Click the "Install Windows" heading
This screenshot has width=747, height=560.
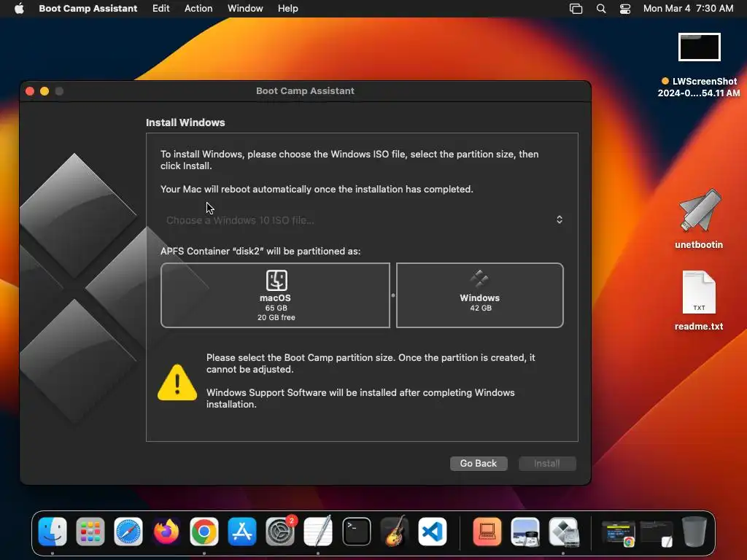click(185, 122)
